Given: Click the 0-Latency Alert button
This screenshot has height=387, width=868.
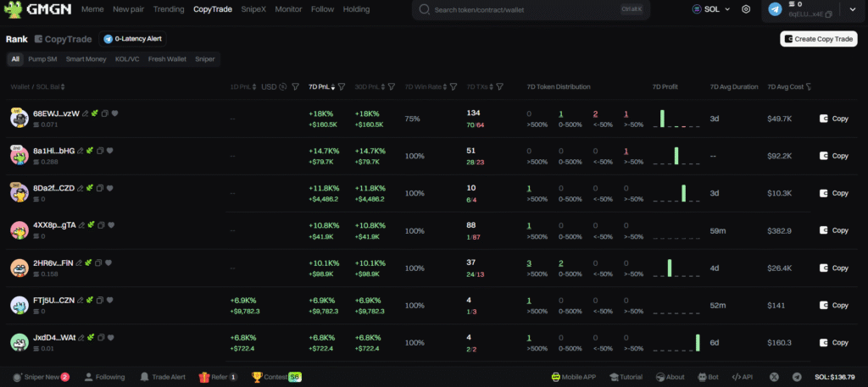Looking at the screenshot, I should 133,39.
